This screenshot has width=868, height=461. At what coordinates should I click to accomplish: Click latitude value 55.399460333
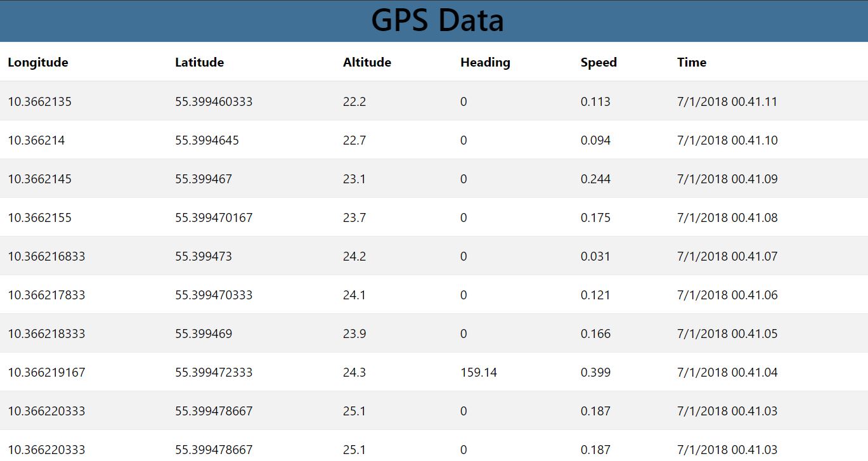[x=214, y=101]
